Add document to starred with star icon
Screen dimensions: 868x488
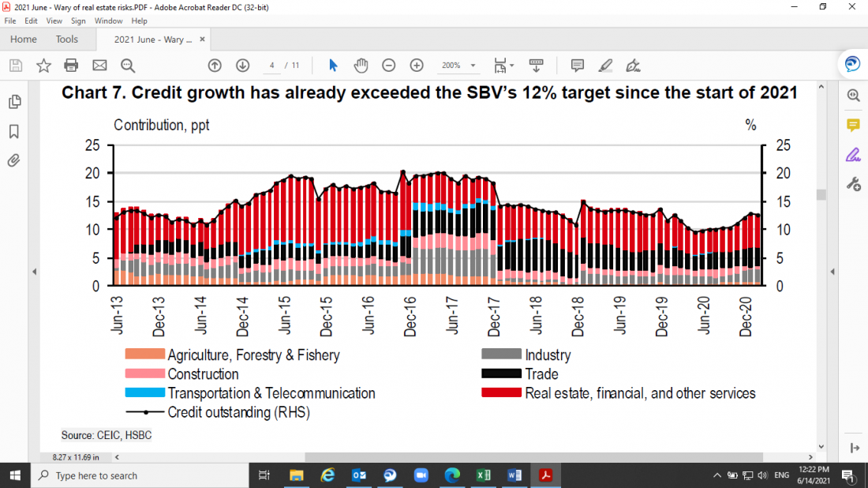pos(43,66)
